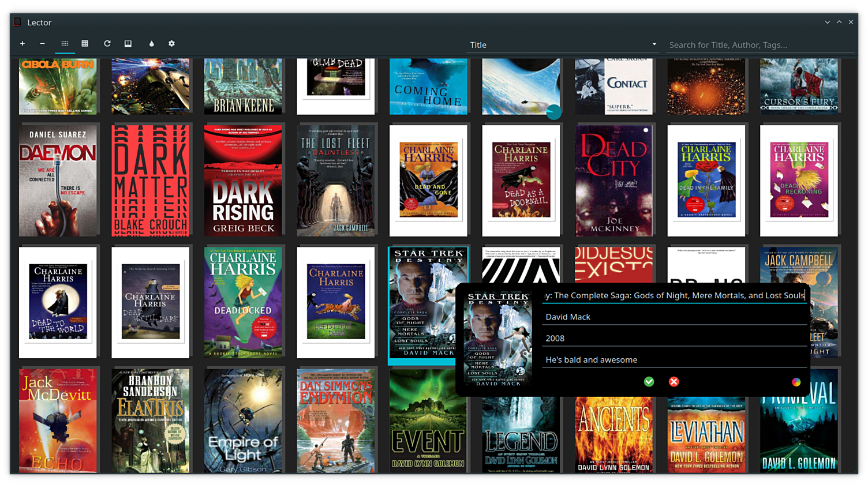Click the David Mack author field
The height and width of the screenshot is (488, 868).
[x=674, y=317]
